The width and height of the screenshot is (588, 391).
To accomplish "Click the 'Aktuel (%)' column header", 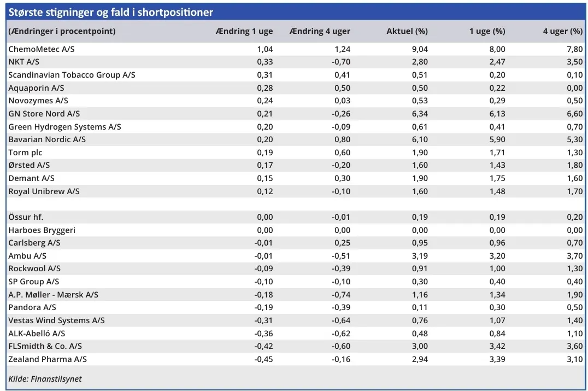I will coord(407,31).
